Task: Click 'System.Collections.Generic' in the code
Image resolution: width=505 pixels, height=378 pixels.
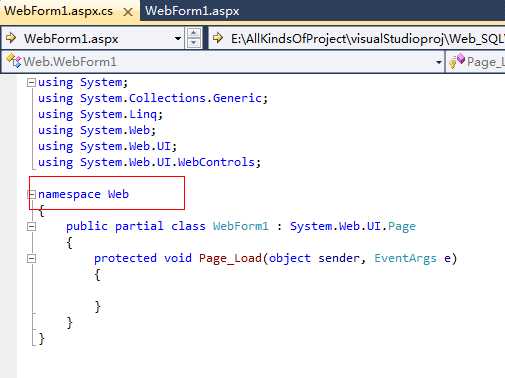Action: click(171, 98)
